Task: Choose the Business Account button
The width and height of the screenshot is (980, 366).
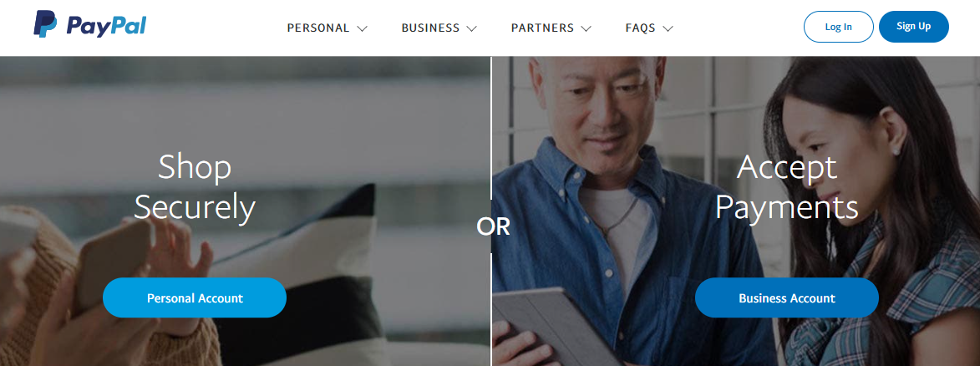Action: coord(787,297)
